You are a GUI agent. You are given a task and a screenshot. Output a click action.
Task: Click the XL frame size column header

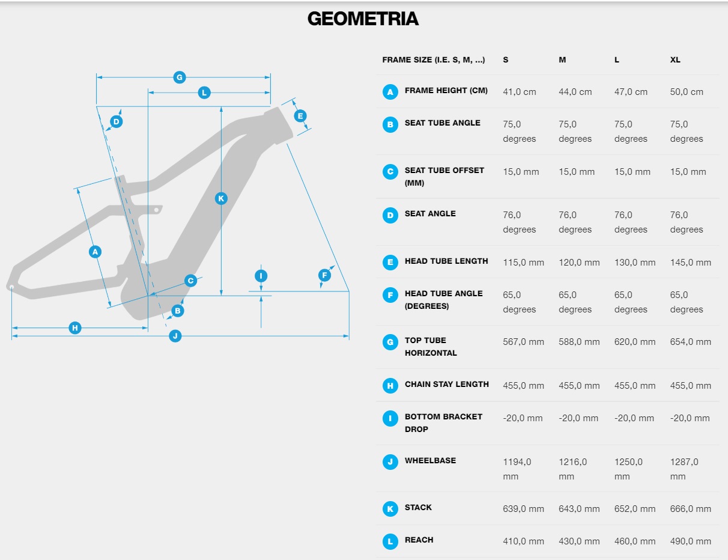675,60
